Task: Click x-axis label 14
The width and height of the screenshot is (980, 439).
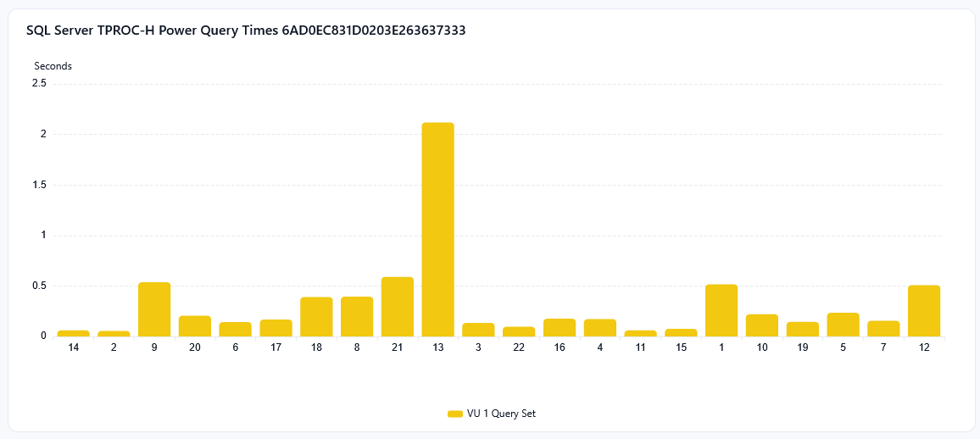Action: [x=73, y=348]
